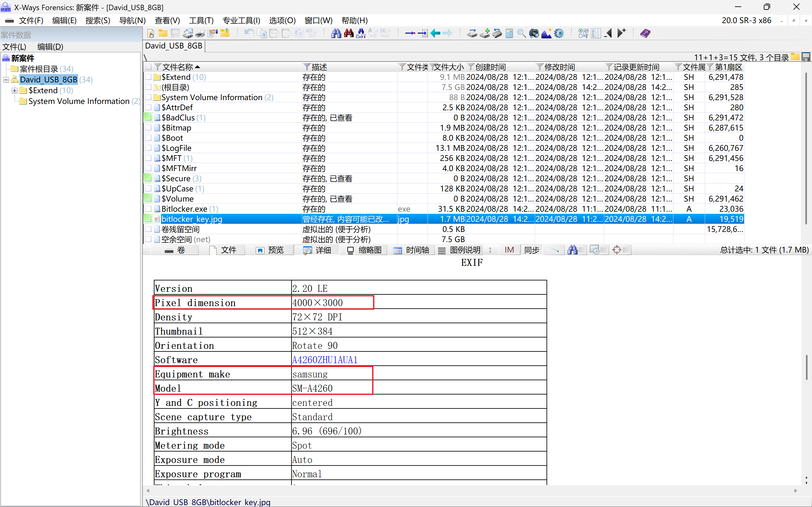Tick the checkbox beside $LogFile
The height and width of the screenshot is (507, 812).
[x=148, y=148]
